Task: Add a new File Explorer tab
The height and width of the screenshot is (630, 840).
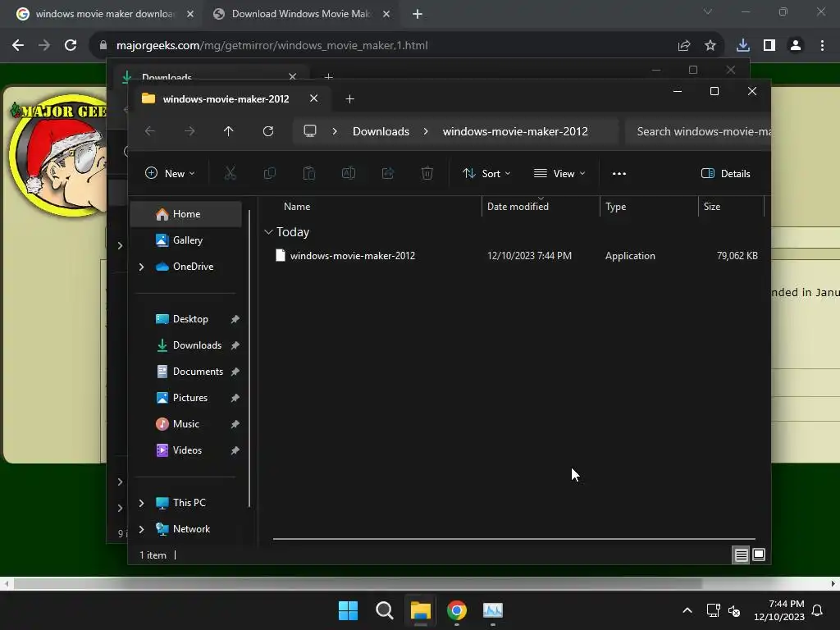Action: tap(349, 99)
